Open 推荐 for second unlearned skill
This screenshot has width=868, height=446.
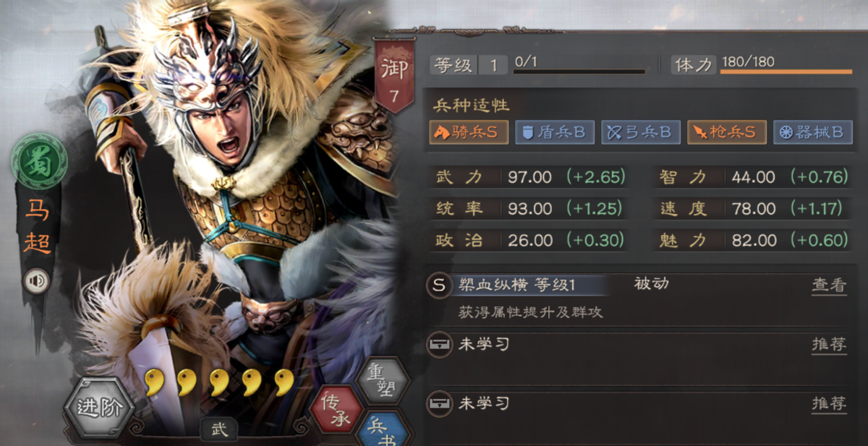[829, 404]
